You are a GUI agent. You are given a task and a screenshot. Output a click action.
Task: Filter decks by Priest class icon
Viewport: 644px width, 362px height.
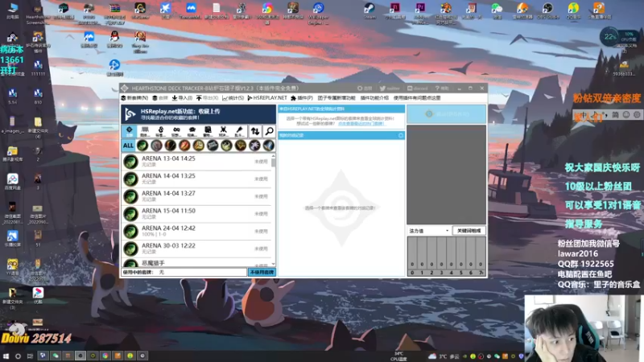pos(213,146)
